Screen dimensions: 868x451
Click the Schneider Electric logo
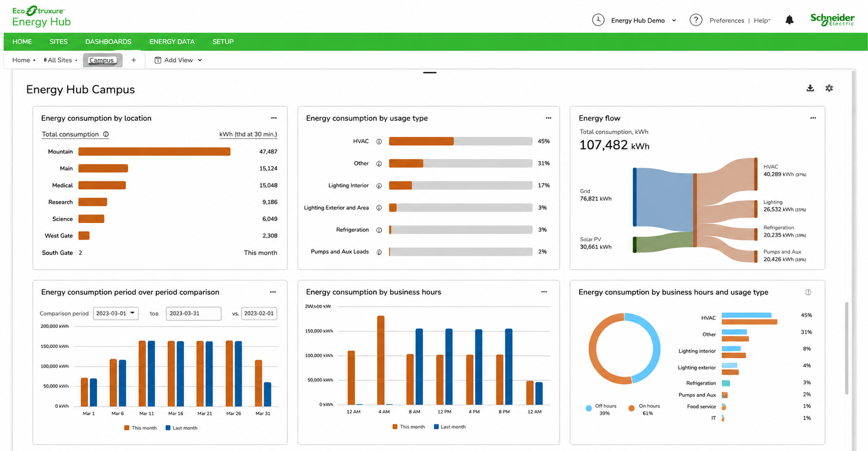(832, 19)
